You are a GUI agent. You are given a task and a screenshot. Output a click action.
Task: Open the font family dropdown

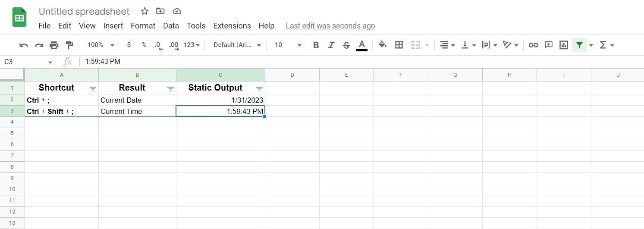pos(238,45)
